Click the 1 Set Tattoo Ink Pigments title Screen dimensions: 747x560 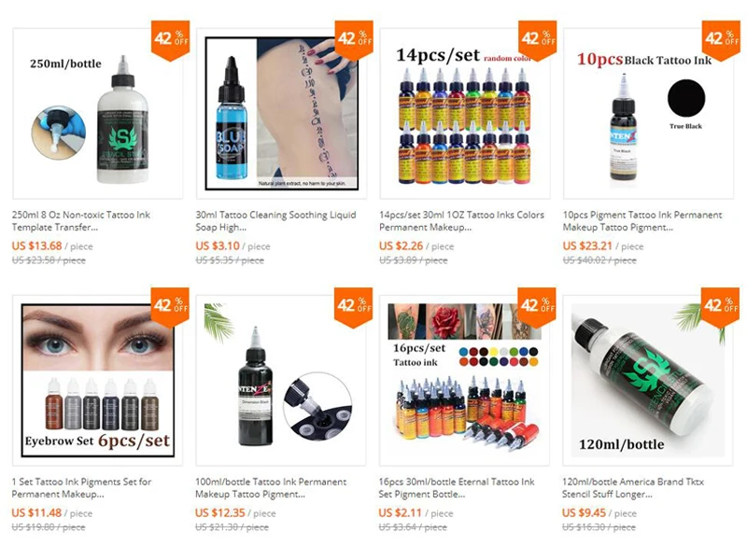pyautogui.click(x=81, y=488)
